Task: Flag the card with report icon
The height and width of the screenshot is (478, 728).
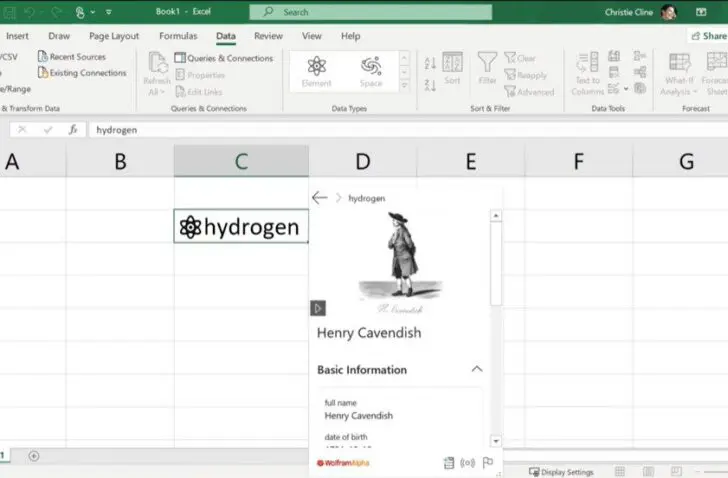Action: 488,463
